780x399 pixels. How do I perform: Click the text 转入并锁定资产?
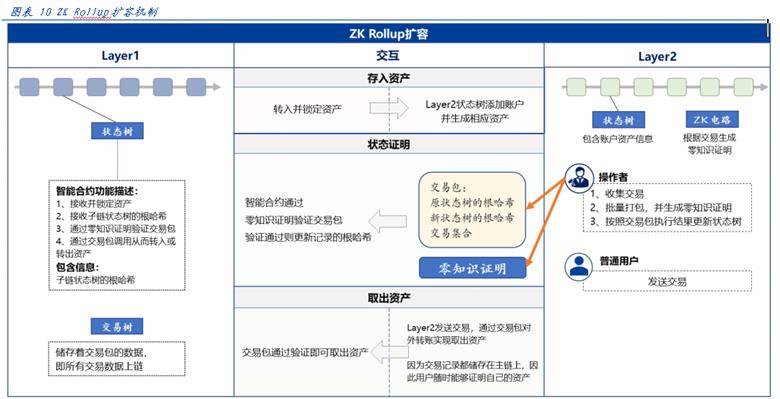tap(307, 109)
